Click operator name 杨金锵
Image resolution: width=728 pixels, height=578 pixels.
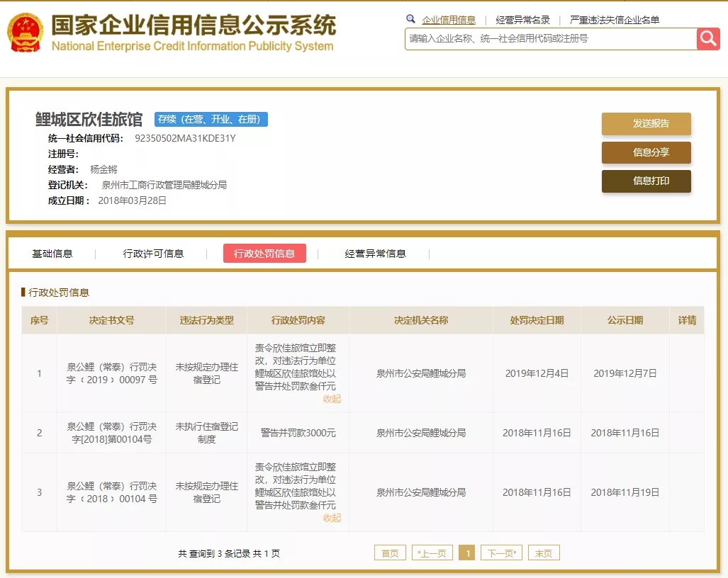pos(103,169)
